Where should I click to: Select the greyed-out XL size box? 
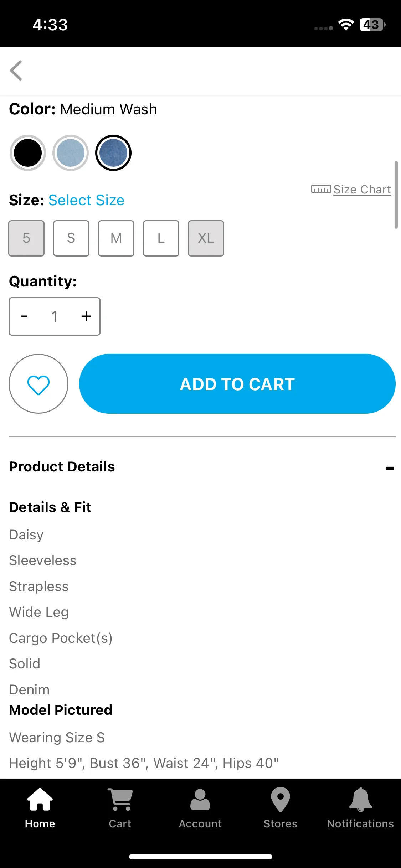pyautogui.click(x=206, y=238)
